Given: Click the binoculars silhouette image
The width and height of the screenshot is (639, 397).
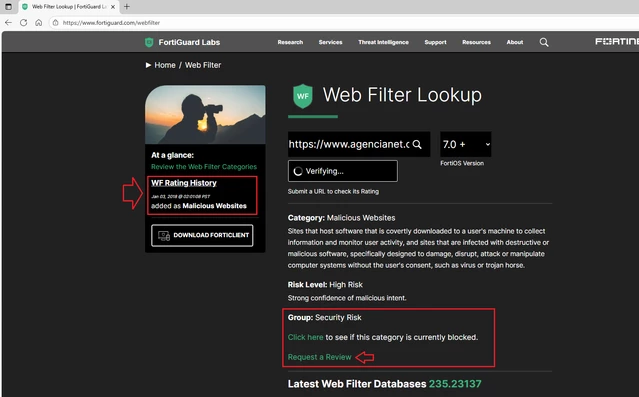Looking at the screenshot, I should (x=205, y=114).
